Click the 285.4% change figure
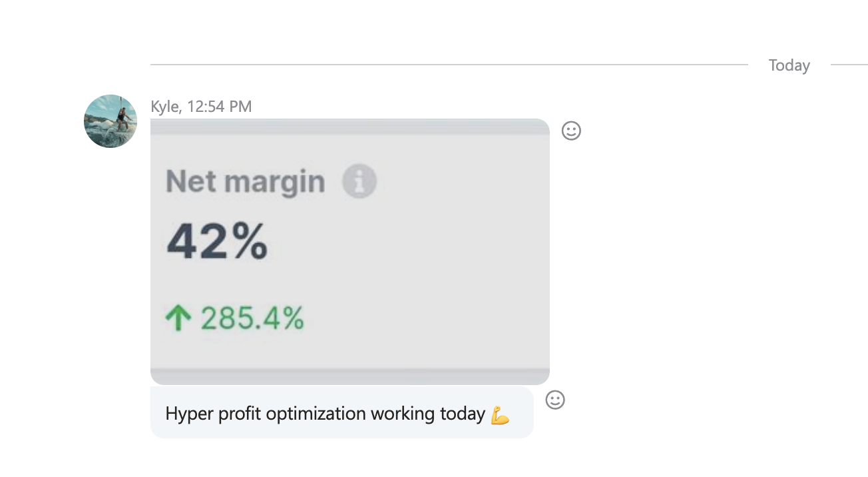The width and height of the screenshot is (868, 477). tap(252, 319)
